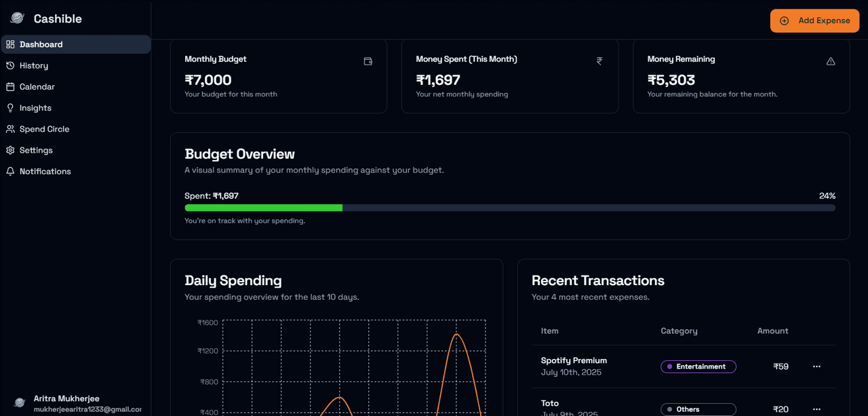Click the Add Expense plus icon
Image resolution: width=868 pixels, height=416 pixels.
785,20
